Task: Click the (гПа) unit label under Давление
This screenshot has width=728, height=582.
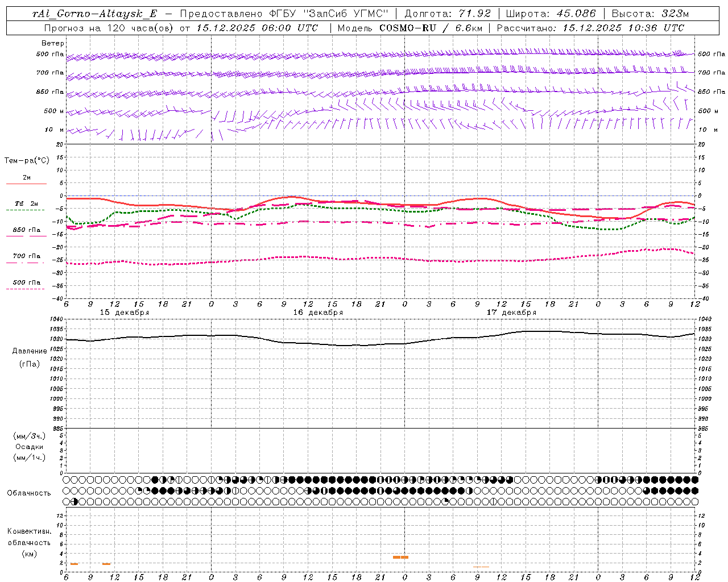Action: tap(30, 364)
